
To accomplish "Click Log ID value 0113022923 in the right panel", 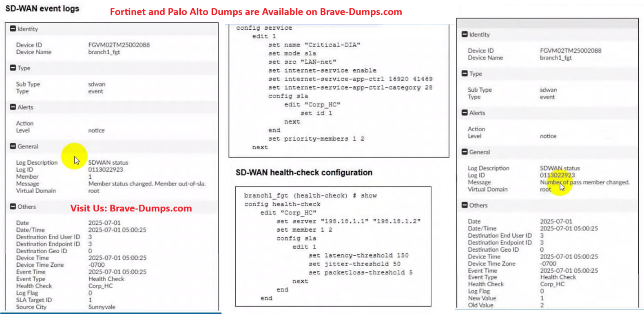I will coord(557,175).
